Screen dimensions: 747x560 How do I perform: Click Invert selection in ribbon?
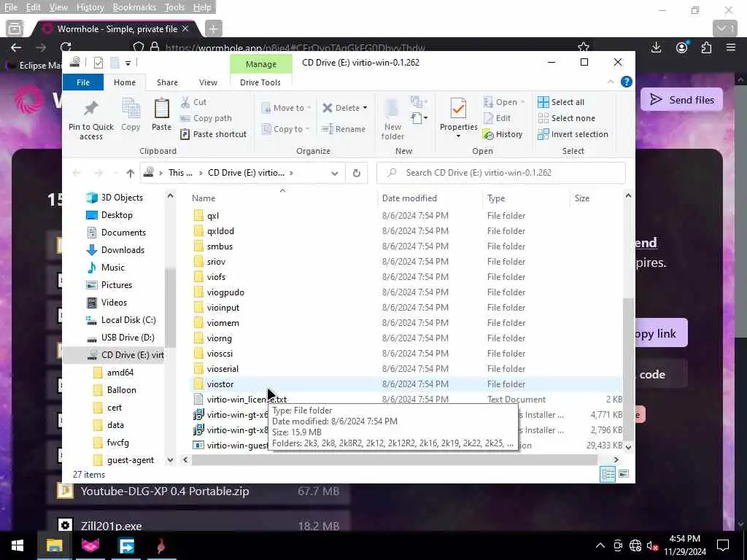573,134
